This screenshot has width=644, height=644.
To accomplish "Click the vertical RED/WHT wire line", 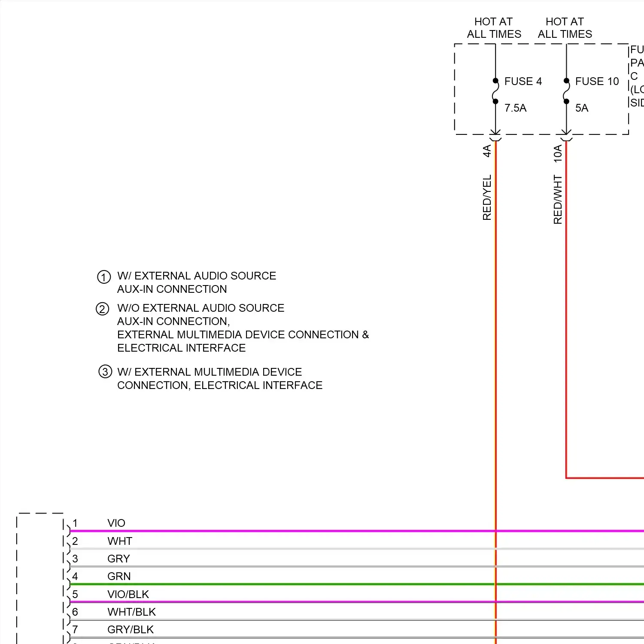I will (566, 309).
